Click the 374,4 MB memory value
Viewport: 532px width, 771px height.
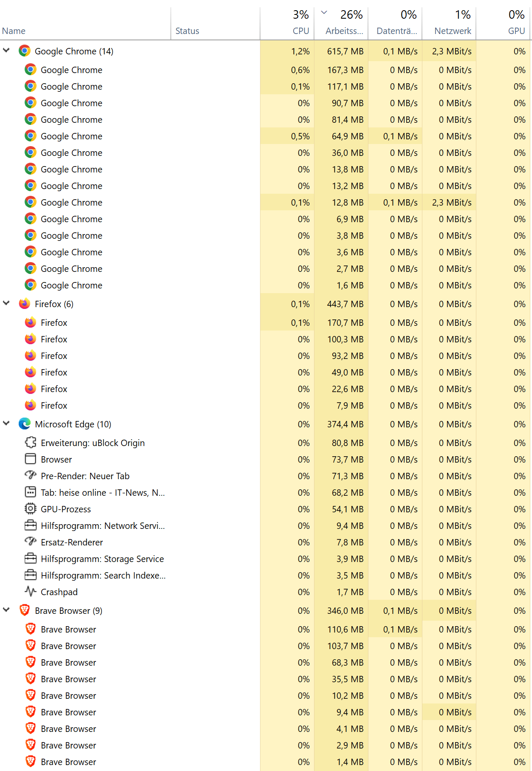(345, 424)
